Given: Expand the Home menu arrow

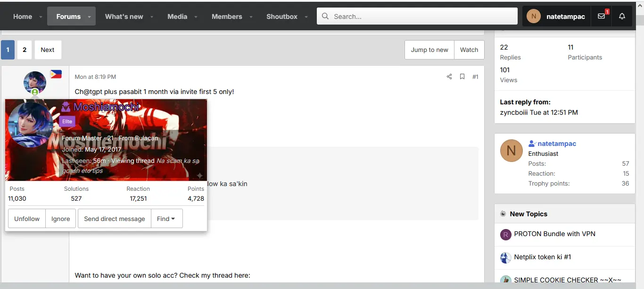Looking at the screenshot, I should click(41, 17).
